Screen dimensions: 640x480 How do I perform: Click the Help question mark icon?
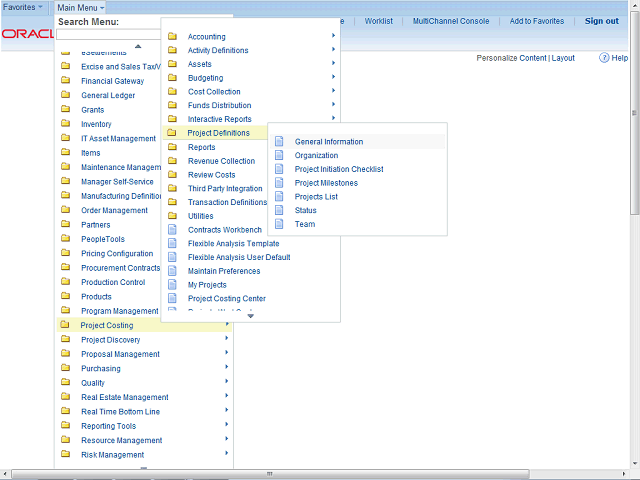604,58
